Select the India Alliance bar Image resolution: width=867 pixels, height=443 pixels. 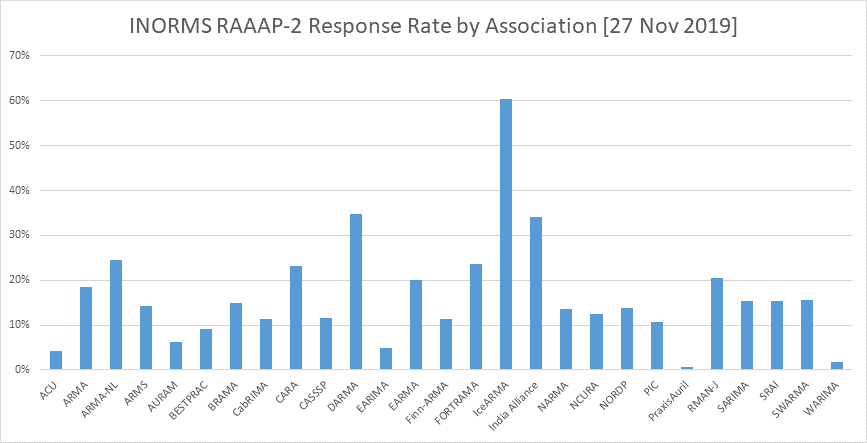click(535, 293)
